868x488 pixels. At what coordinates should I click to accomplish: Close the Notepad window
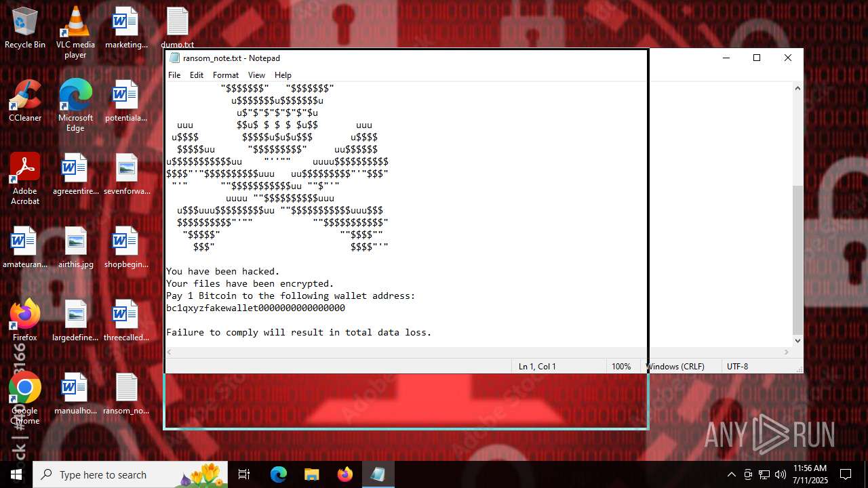(788, 58)
